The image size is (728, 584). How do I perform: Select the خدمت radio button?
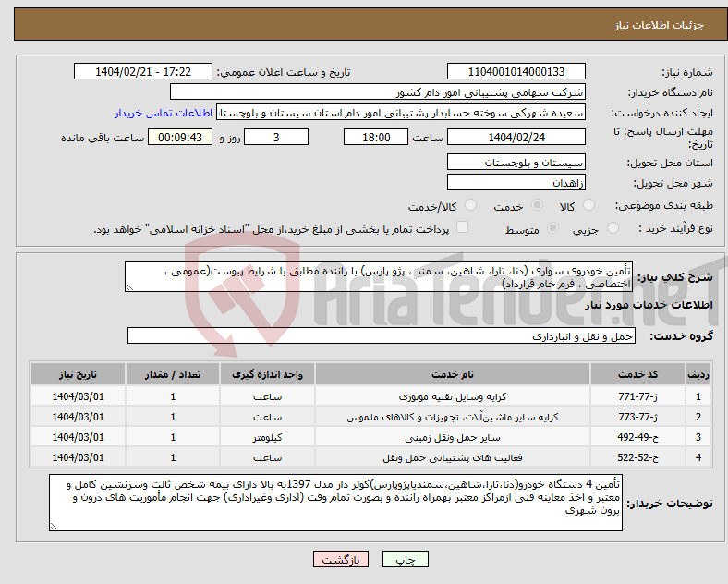tap(537, 205)
